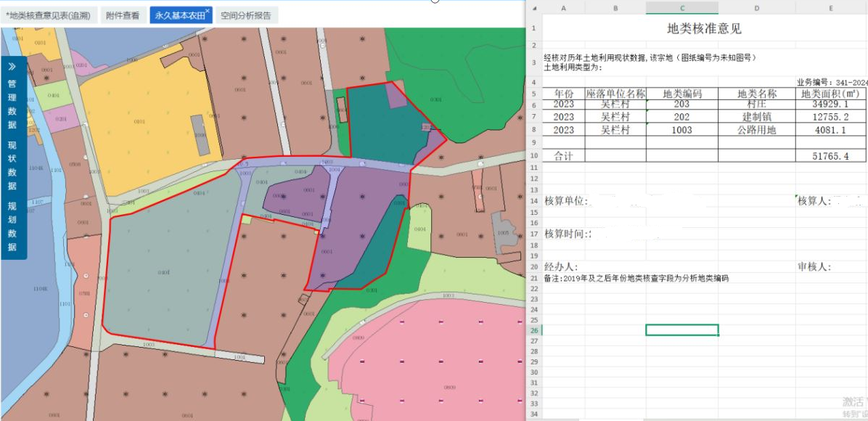Click the 地类名称 header cell
868x421 pixels.
[757, 94]
